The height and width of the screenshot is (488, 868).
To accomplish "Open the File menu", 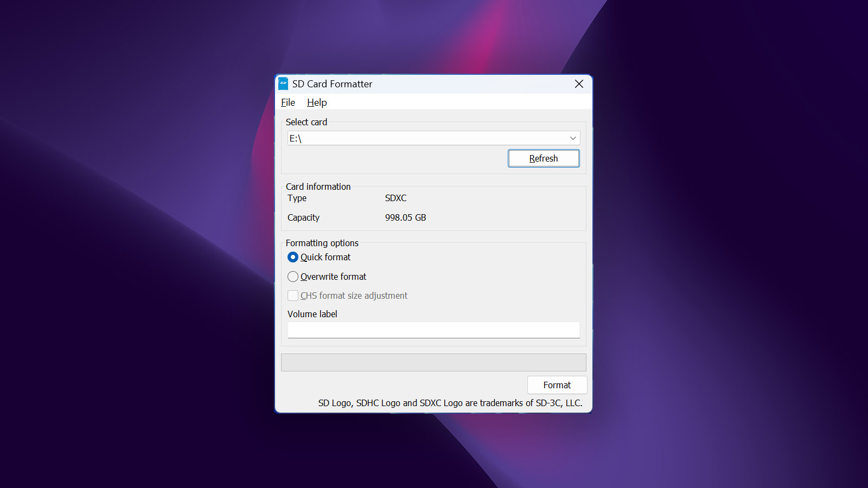I will pos(288,102).
